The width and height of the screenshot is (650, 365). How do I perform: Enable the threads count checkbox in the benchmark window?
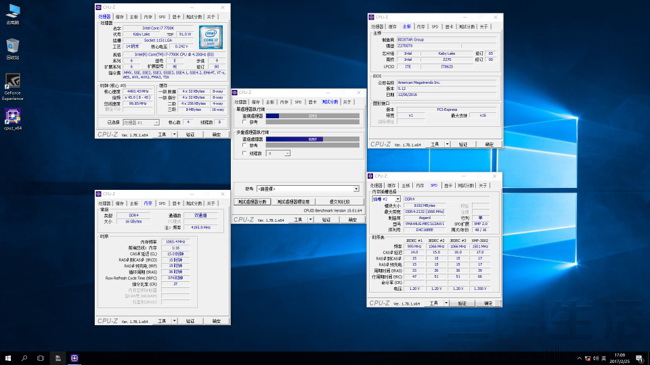244,153
